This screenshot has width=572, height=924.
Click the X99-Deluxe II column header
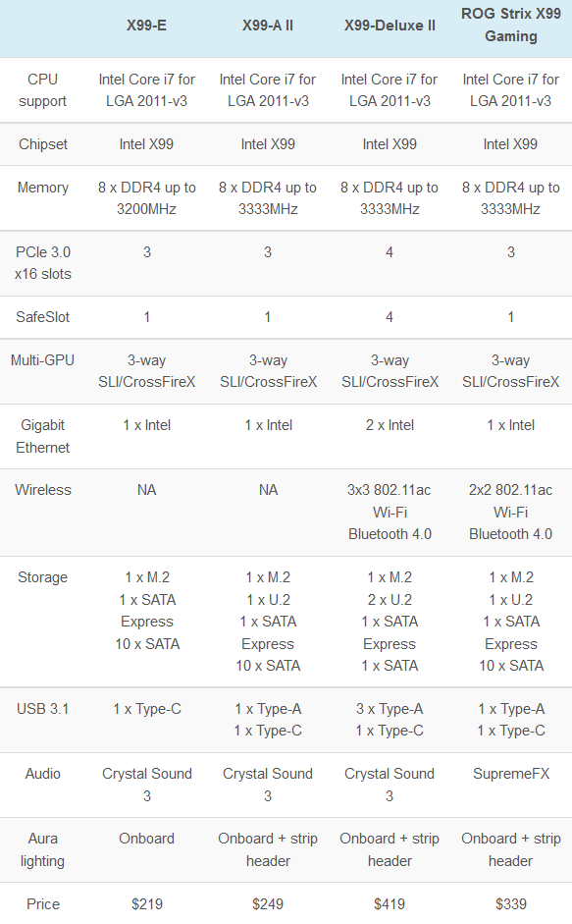[x=390, y=26]
